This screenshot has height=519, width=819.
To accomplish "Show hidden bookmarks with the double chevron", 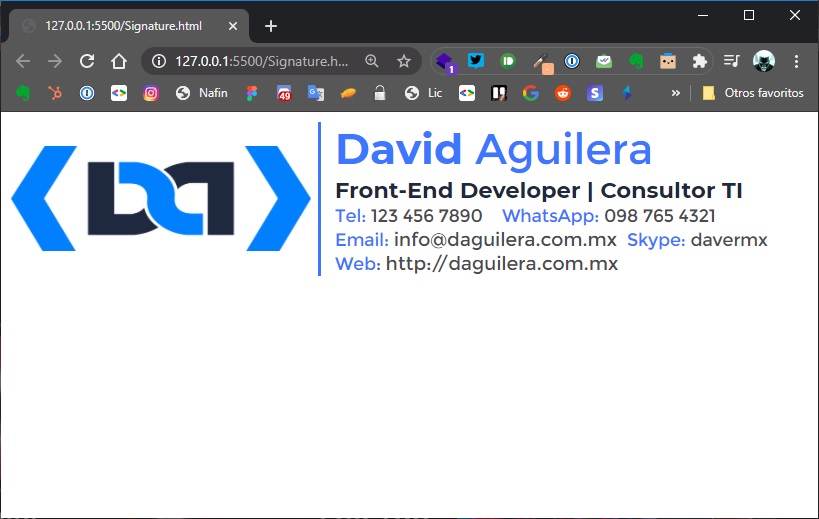I will [675, 93].
